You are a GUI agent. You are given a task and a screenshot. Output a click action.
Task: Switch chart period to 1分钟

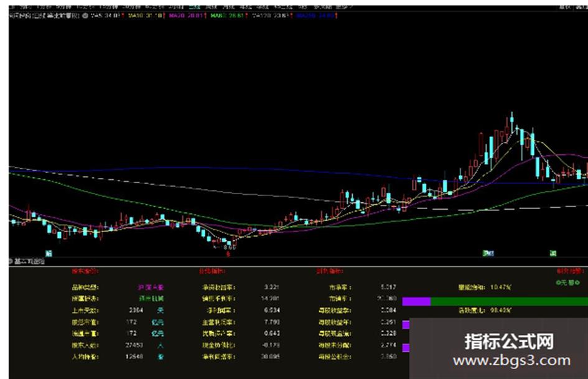(x=44, y=7)
